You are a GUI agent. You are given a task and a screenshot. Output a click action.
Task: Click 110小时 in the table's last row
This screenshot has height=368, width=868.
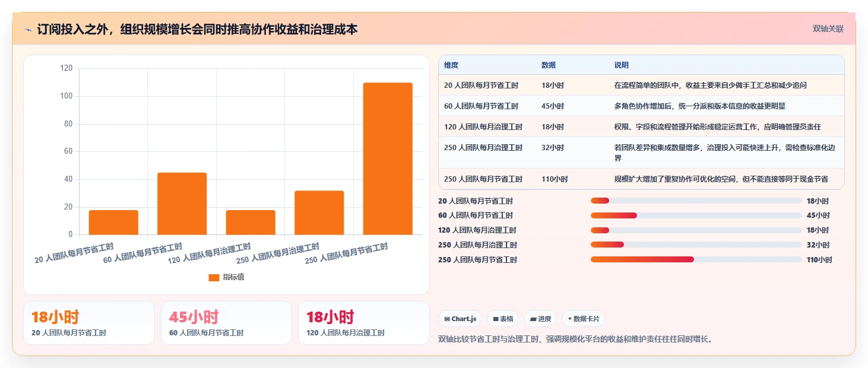555,179
